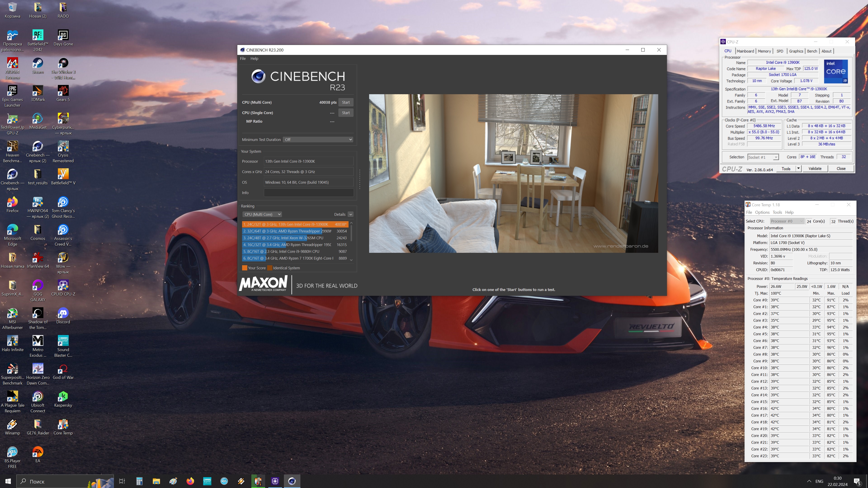Click the Firefox icon in the taskbar

point(190,481)
